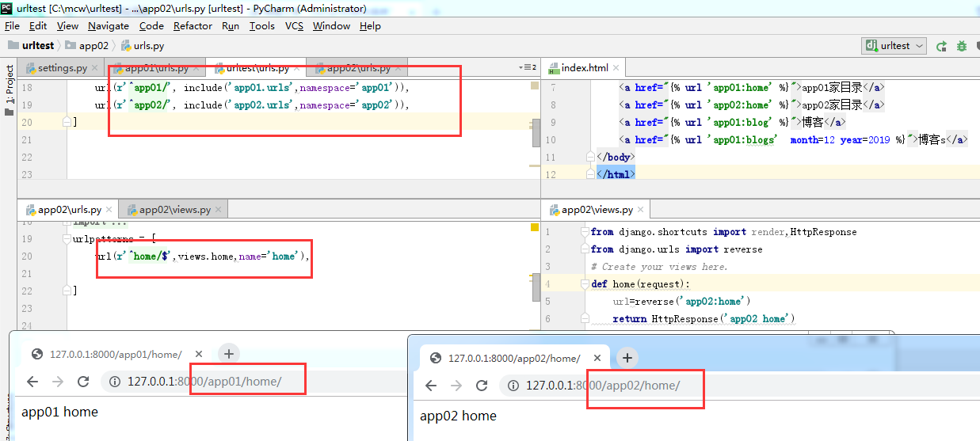Switch to the app02\views.py tab in lower-left editor

click(174, 210)
